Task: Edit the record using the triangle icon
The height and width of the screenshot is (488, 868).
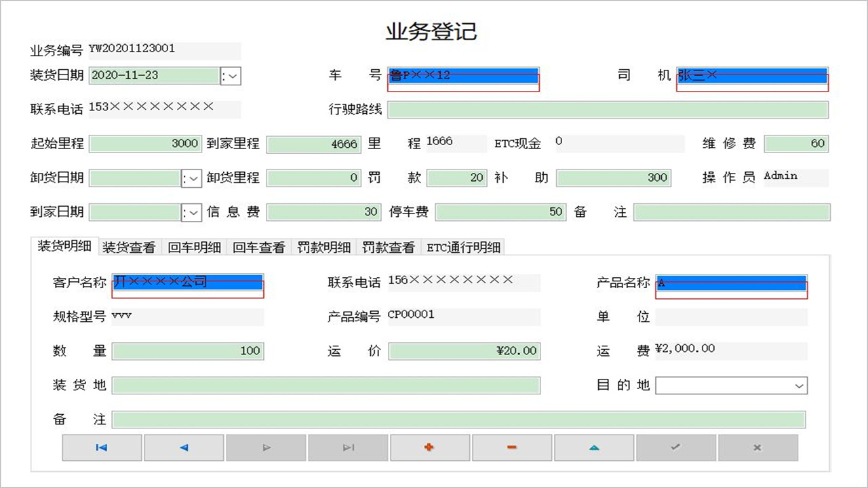Action: coord(594,447)
